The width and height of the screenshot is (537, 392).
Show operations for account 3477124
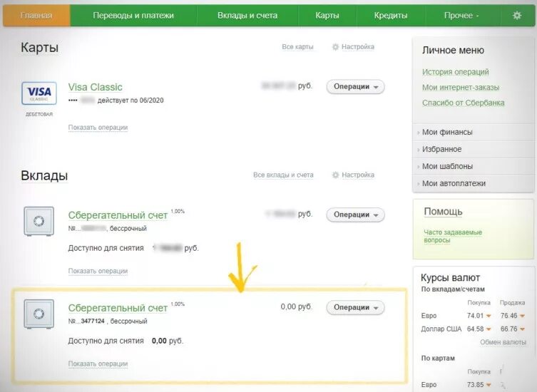tap(98, 363)
